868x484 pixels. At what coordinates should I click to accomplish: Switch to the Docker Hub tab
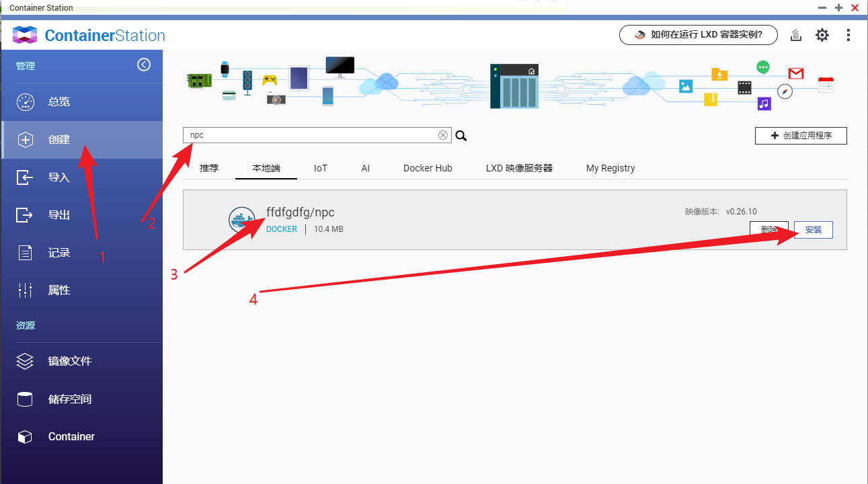click(x=428, y=168)
